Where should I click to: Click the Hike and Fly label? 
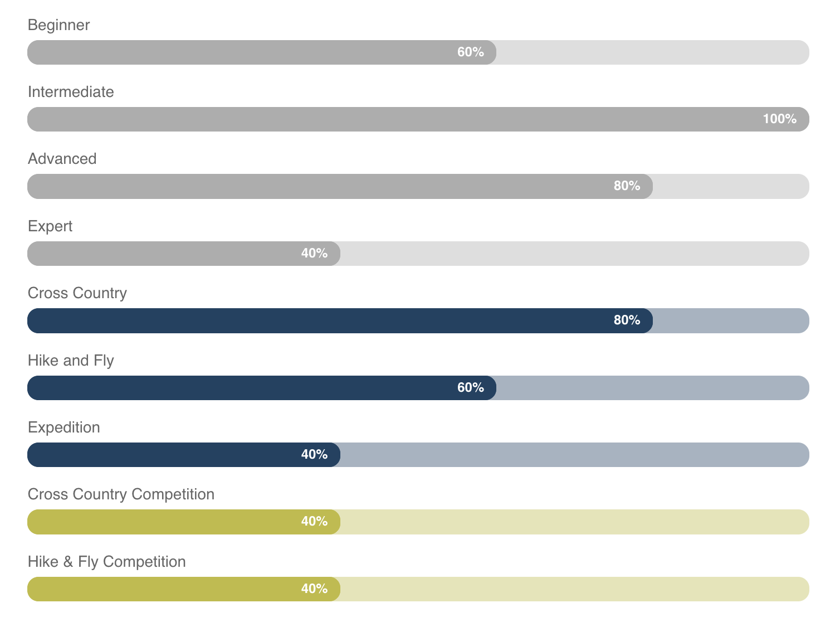click(x=71, y=361)
